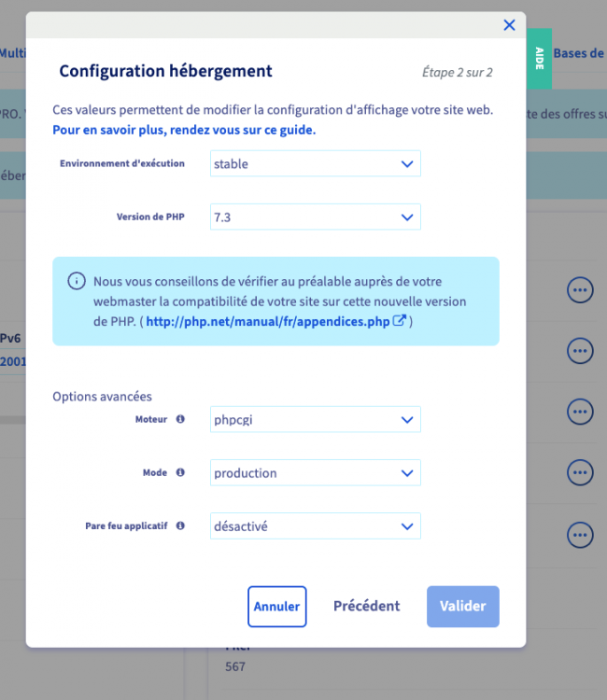Screen dimensions: 607x700
Task: Click the Annuler button
Action: (277, 607)
